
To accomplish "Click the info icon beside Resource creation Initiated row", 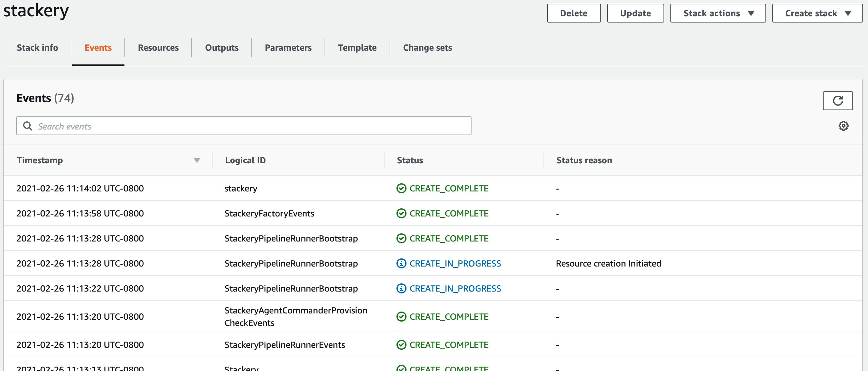I will [401, 263].
